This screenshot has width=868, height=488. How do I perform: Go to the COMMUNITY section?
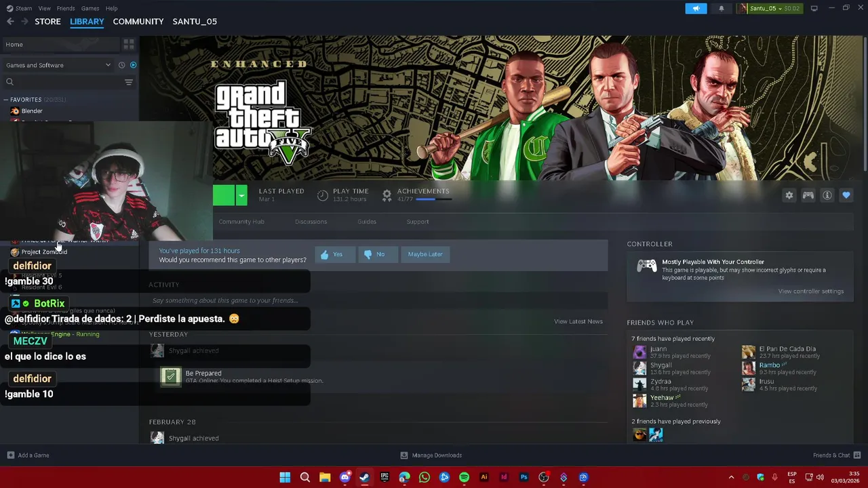tap(138, 22)
